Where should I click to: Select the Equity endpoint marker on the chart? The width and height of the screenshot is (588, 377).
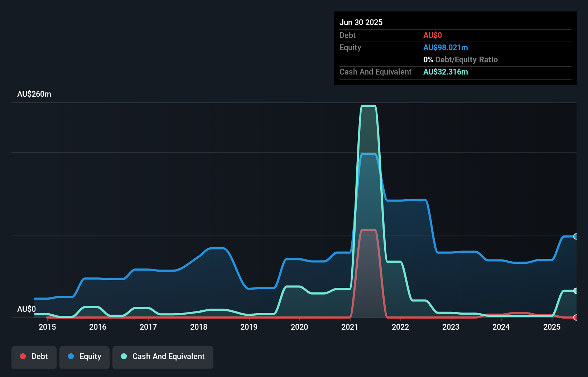click(575, 236)
